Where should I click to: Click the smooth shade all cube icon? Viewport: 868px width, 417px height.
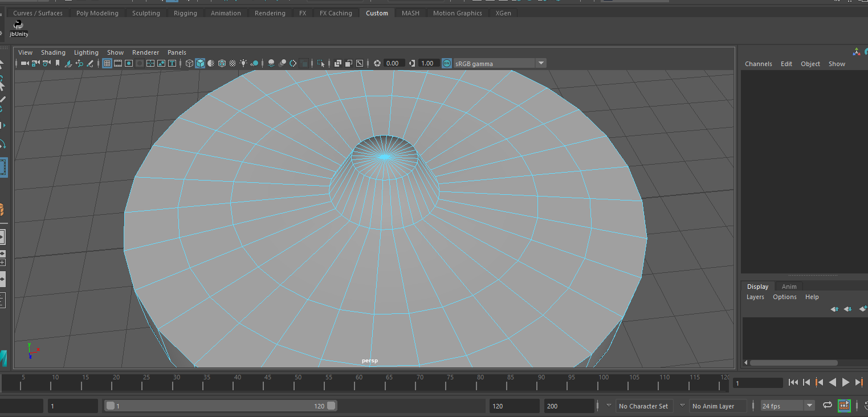[x=200, y=63]
